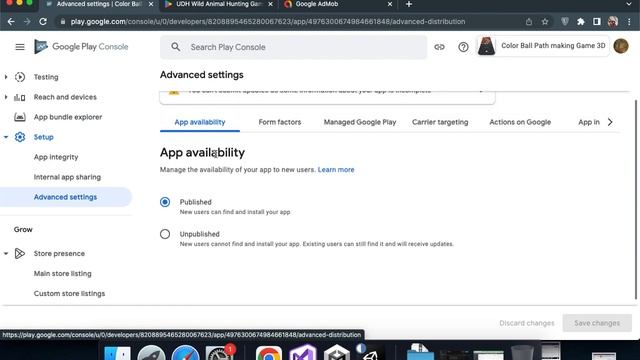Switch to the Actions on Google tab

point(520,122)
